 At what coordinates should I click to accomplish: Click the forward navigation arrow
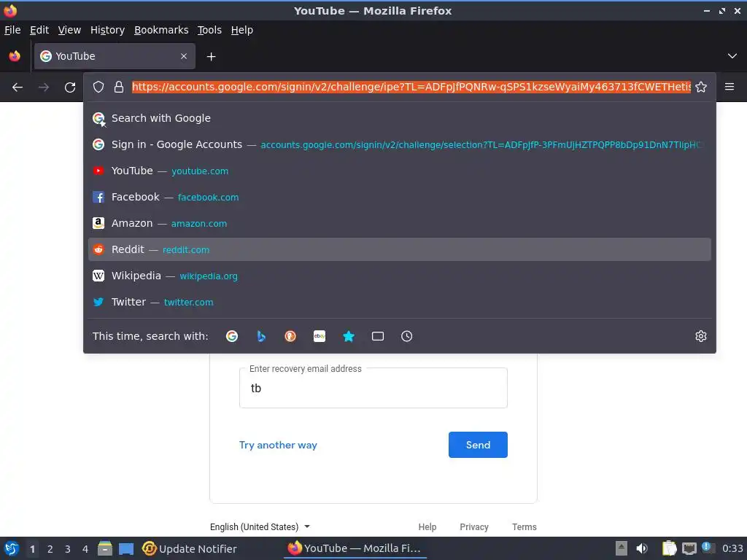(44, 87)
